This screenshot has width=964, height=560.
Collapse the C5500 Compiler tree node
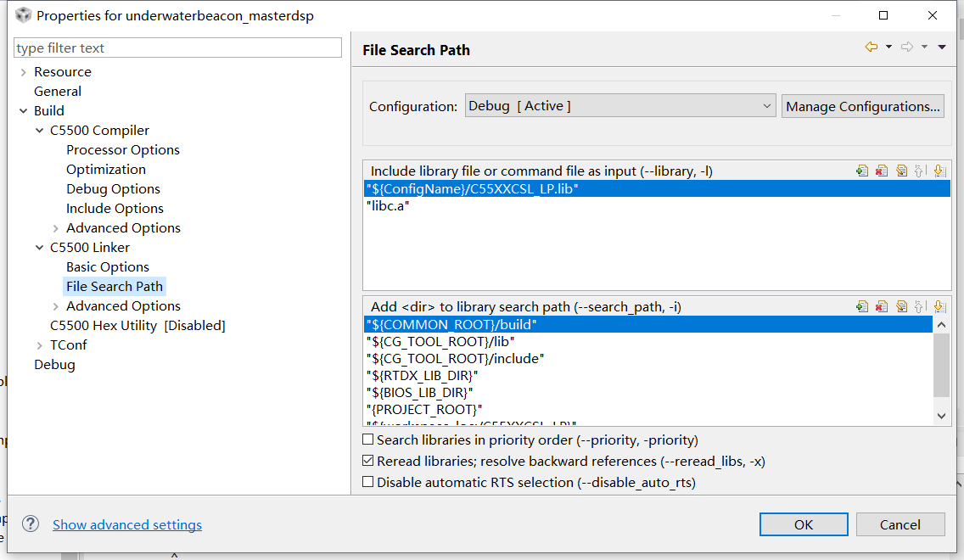pos(40,131)
